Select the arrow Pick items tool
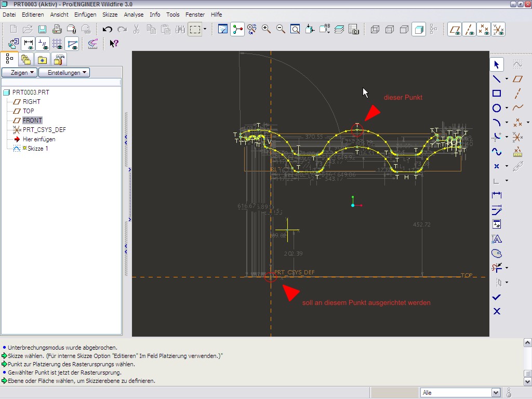532x399 pixels. pos(497,64)
